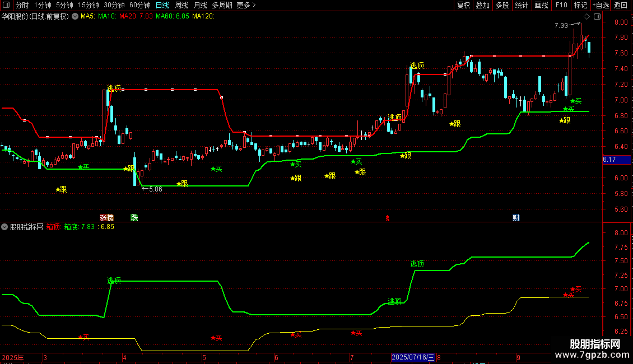This screenshot has height=364, width=633.
Task: Switch to 周线 weekly chart
Action: coord(181,5)
